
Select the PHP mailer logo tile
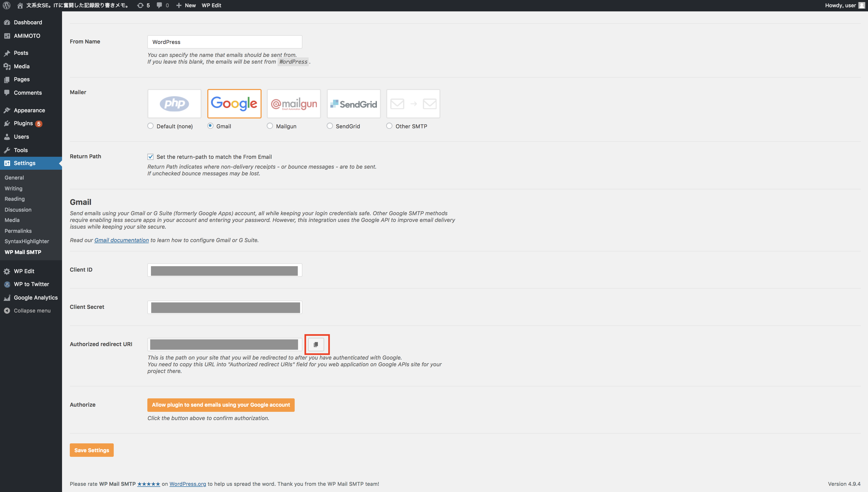coord(174,104)
